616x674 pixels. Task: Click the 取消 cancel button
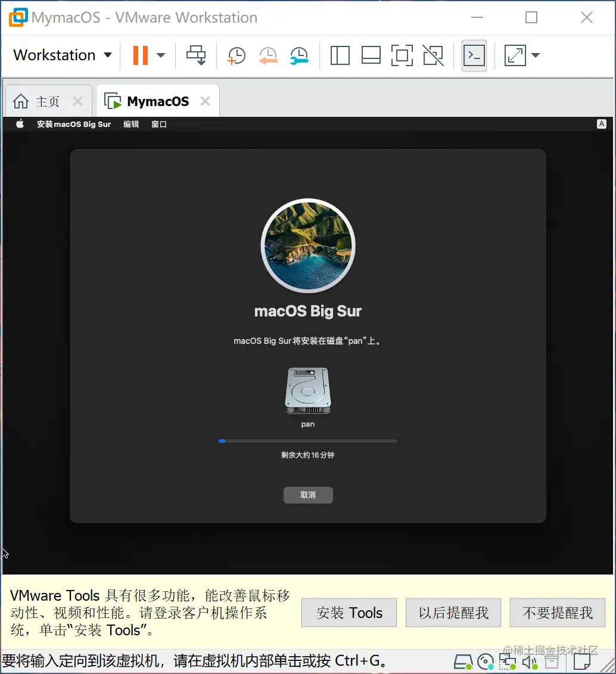[x=308, y=495]
